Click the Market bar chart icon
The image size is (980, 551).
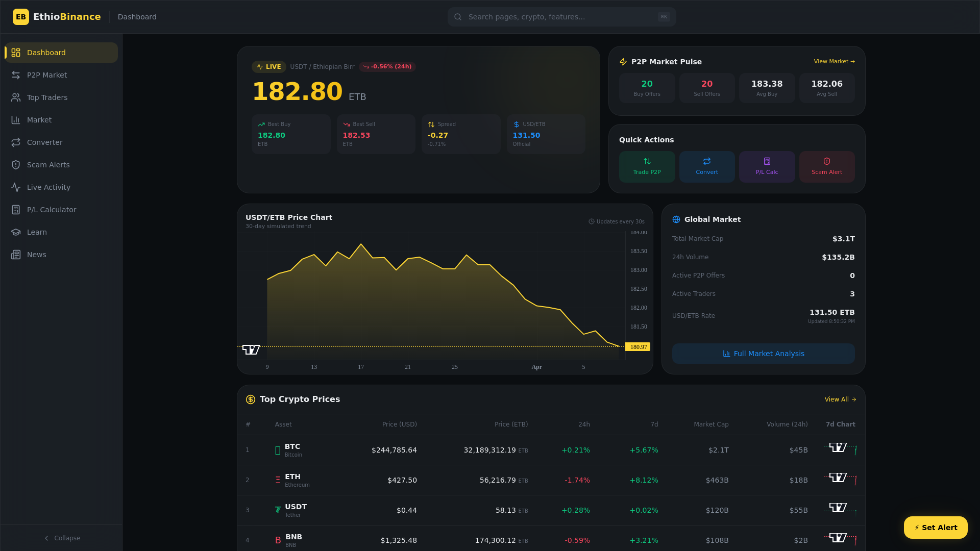[16, 120]
